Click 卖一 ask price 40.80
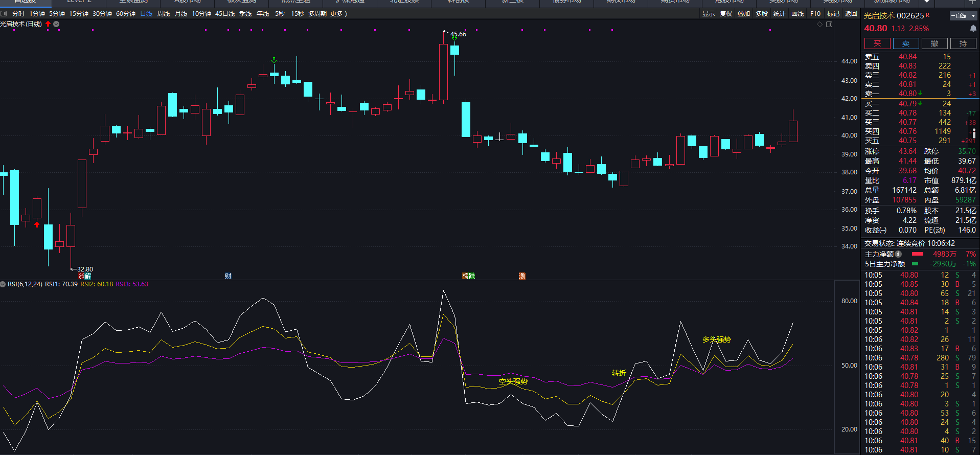 pos(908,94)
